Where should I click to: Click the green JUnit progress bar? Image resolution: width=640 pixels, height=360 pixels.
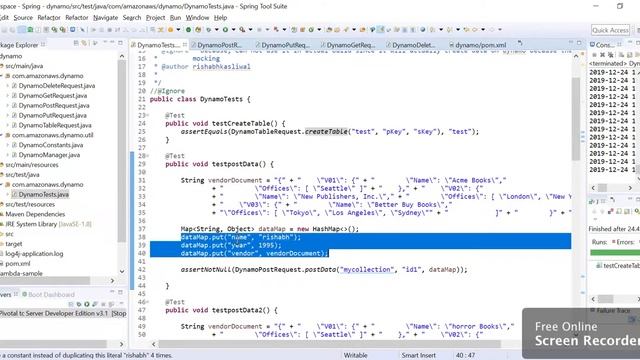[x=615, y=253]
